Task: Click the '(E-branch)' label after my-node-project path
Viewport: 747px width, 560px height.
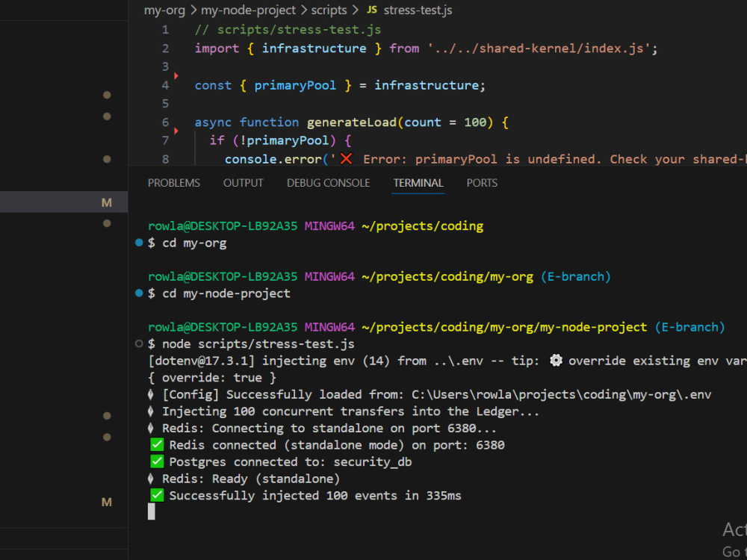Action: pos(689,327)
